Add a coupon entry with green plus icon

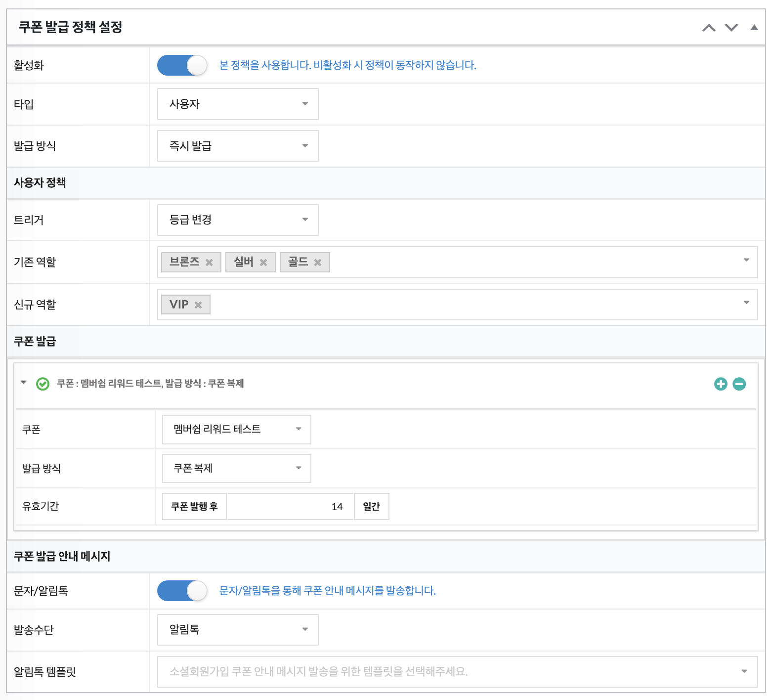tap(721, 384)
